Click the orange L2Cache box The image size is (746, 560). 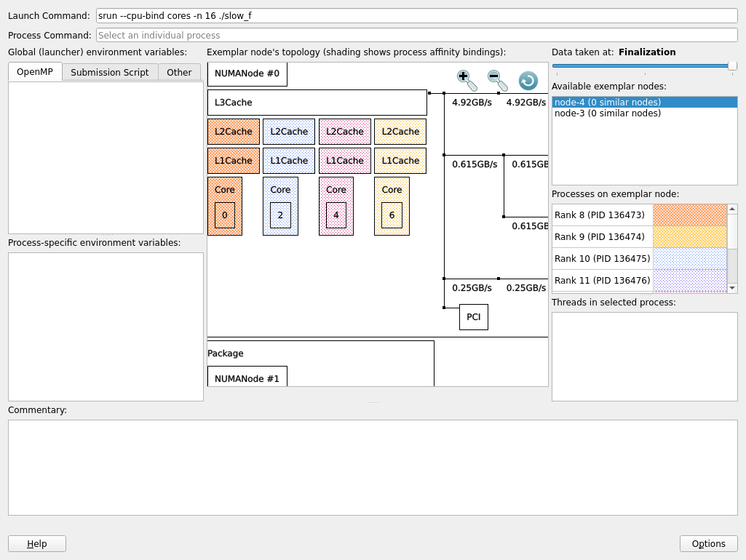(234, 132)
